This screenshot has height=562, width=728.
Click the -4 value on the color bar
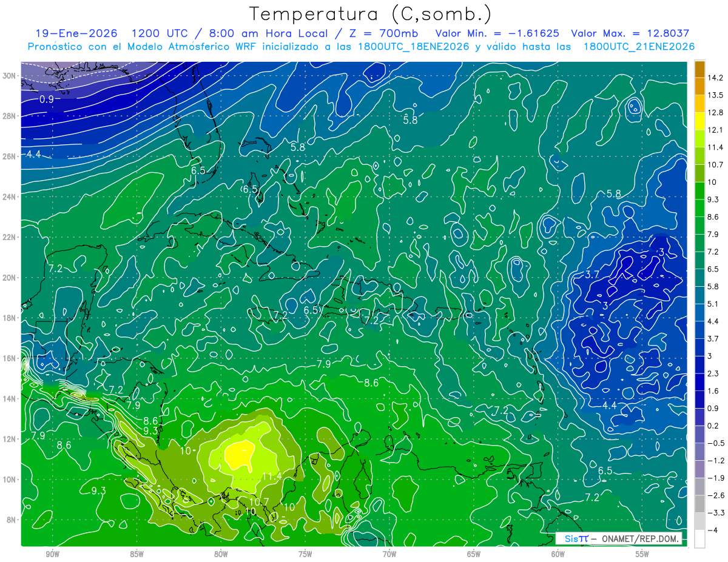[x=712, y=530]
